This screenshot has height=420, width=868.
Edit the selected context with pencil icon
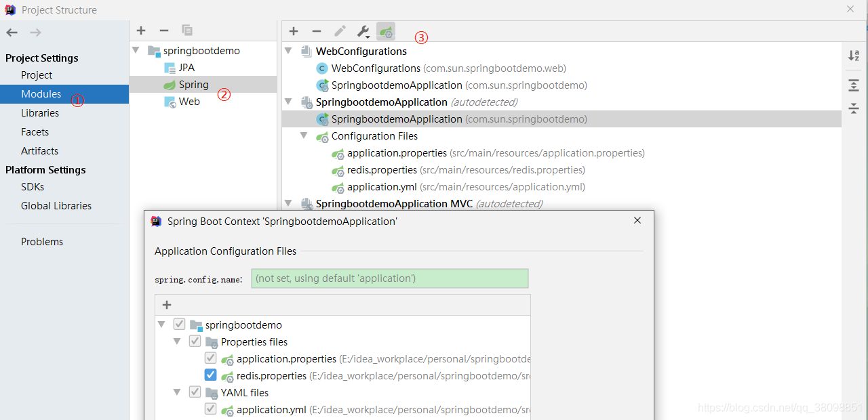click(340, 31)
